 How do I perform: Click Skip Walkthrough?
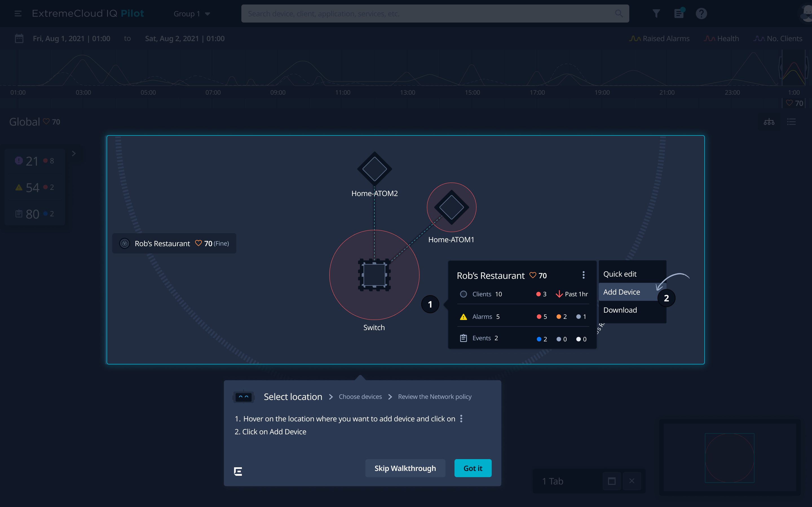pos(405,468)
